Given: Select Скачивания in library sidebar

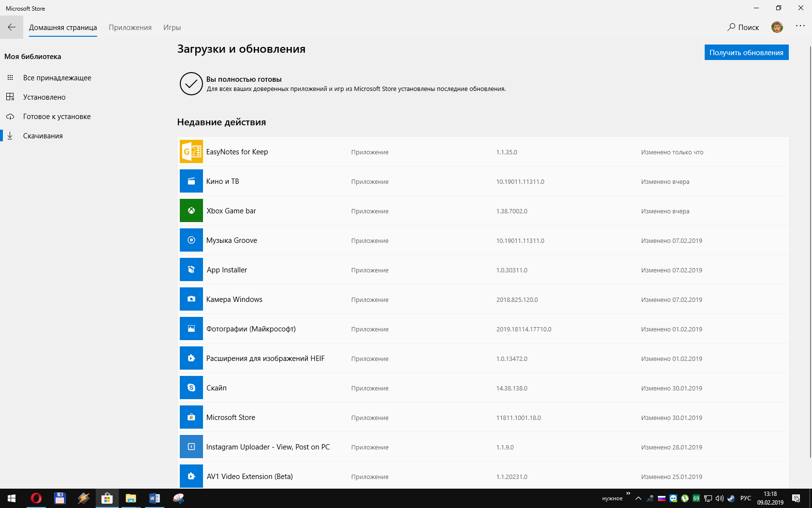Looking at the screenshot, I should pos(43,136).
